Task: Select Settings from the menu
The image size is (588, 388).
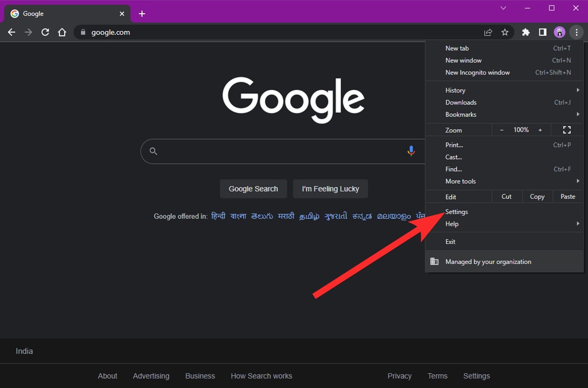Action: pyautogui.click(x=456, y=212)
